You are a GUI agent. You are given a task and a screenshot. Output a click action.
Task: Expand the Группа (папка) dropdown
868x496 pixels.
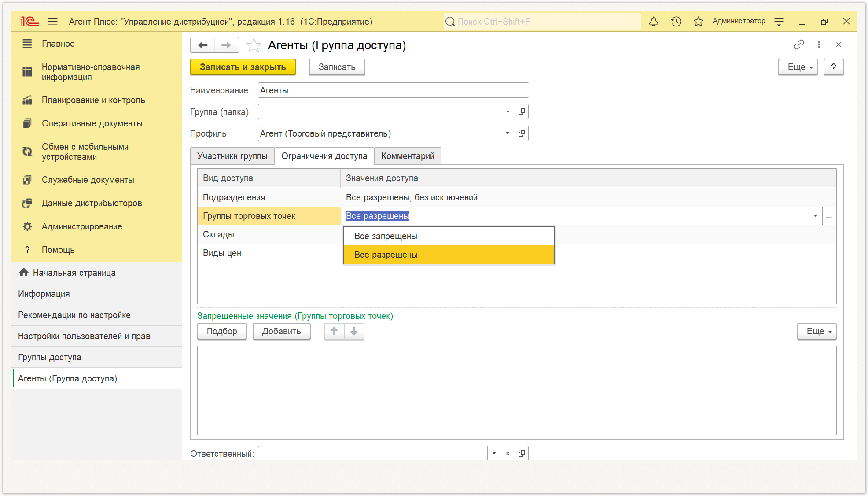coord(508,112)
